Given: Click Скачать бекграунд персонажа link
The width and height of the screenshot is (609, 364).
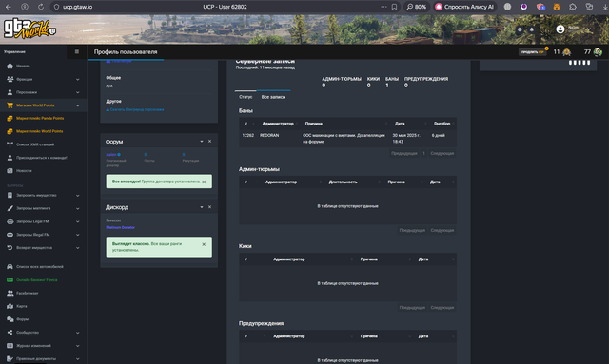Looking at the screenshot, I should [135, 110].
